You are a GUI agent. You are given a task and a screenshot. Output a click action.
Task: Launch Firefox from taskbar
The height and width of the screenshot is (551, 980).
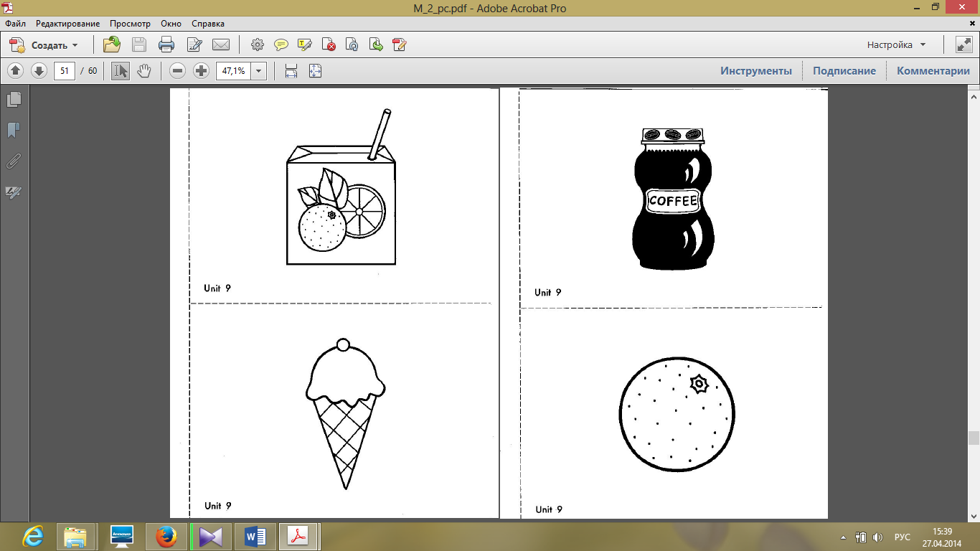[x=166, y=537]
